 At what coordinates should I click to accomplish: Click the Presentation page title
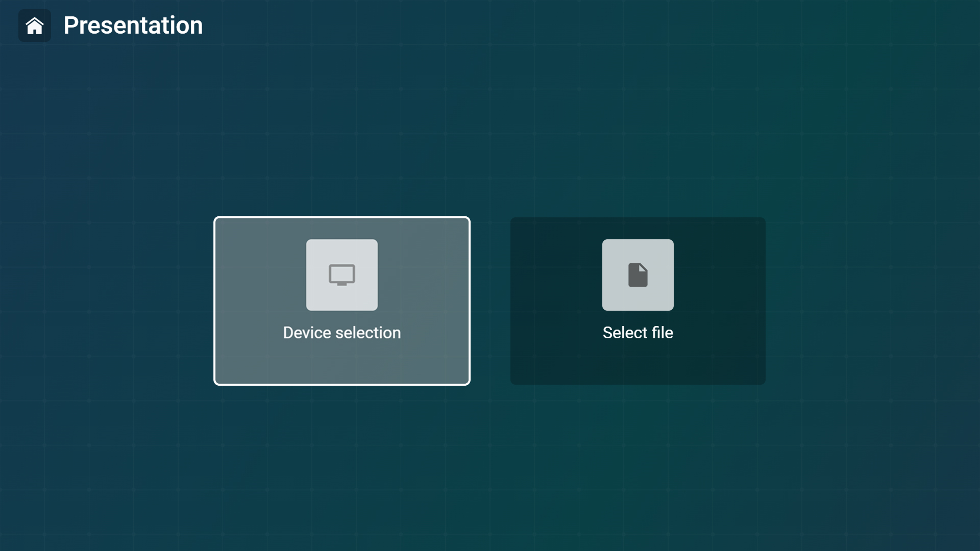click(x=133, y=26)
